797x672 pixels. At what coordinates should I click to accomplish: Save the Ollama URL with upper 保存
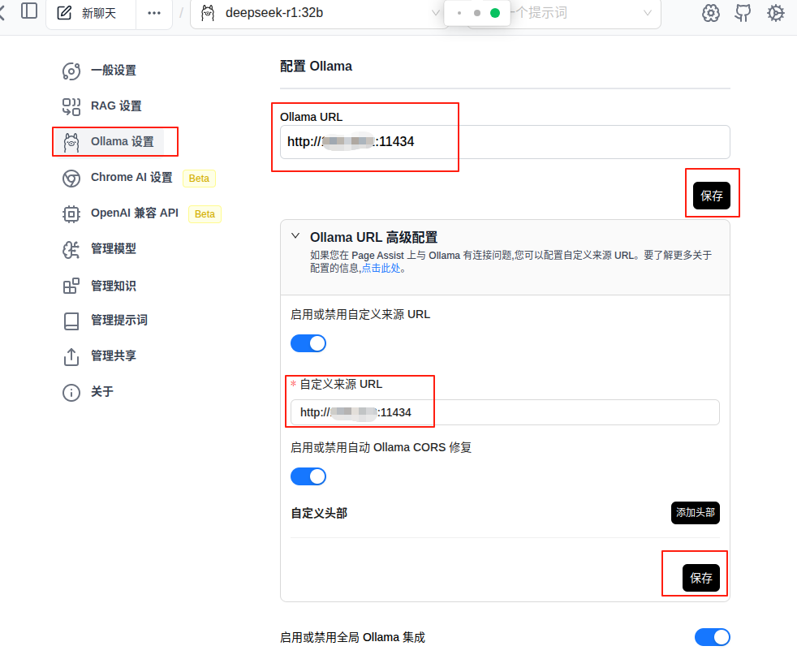tap(712, 196)
